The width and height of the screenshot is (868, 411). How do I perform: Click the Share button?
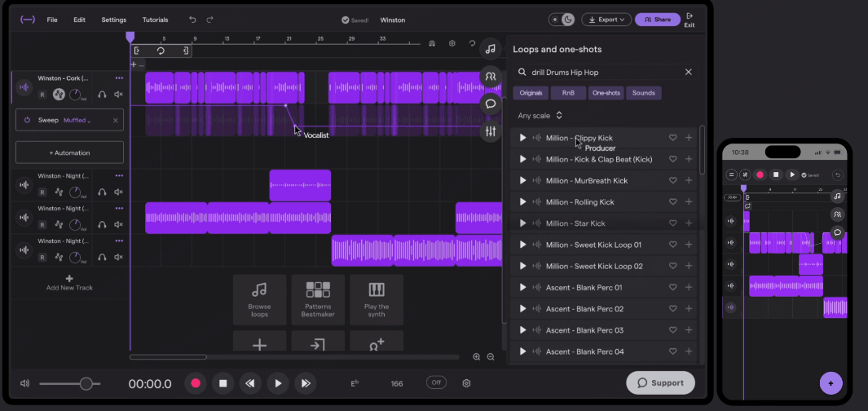[x=657, y=20]
